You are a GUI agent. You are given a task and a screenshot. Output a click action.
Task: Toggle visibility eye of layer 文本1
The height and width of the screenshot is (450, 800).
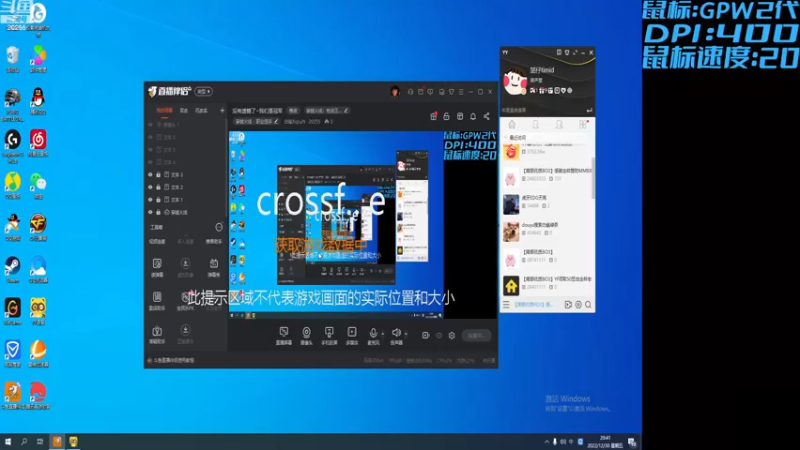tap(151, 199)
